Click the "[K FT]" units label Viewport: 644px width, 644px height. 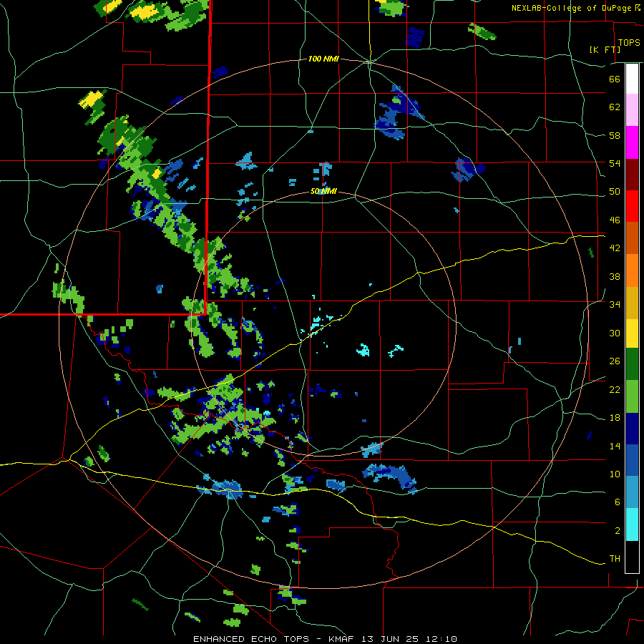pyautogui.click(x=605, y=49)
